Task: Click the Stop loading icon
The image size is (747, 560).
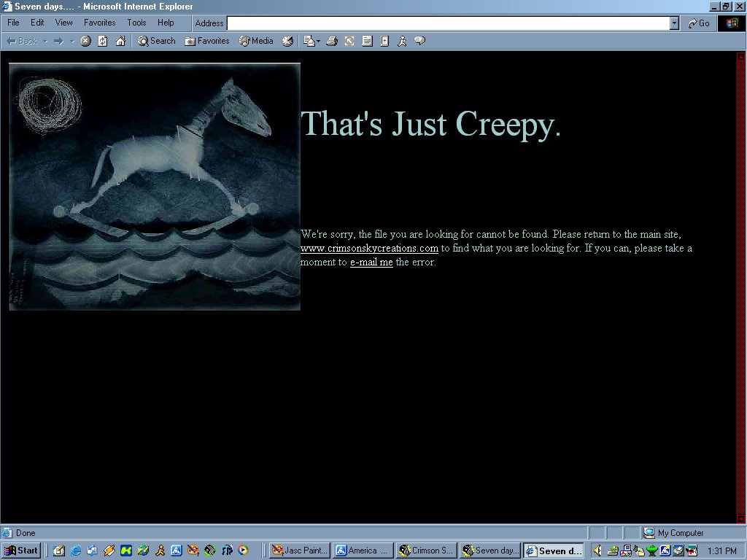Action: 85,41
